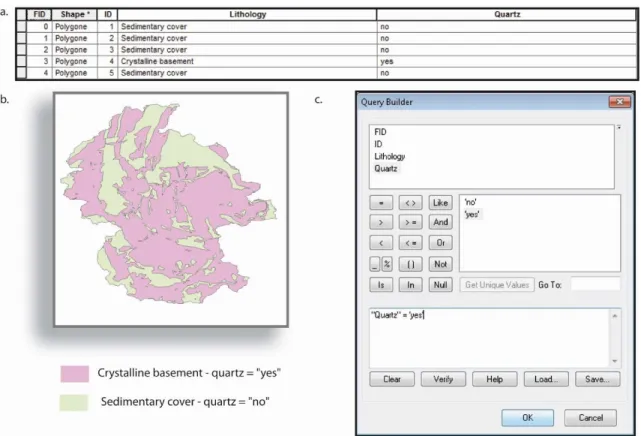
Task: Click the Load... button
Action: coord(546,379)
